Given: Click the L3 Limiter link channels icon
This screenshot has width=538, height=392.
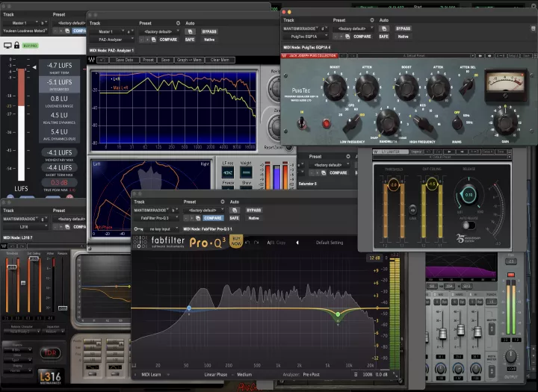Looking at the screenshot, I should pyautogui.click(x=412, y=209).
